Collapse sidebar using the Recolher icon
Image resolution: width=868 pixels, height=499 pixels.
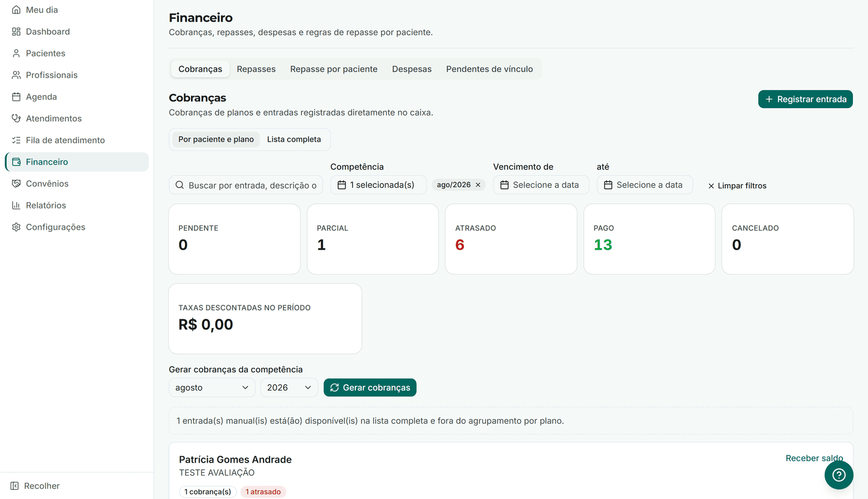[15, 486]
